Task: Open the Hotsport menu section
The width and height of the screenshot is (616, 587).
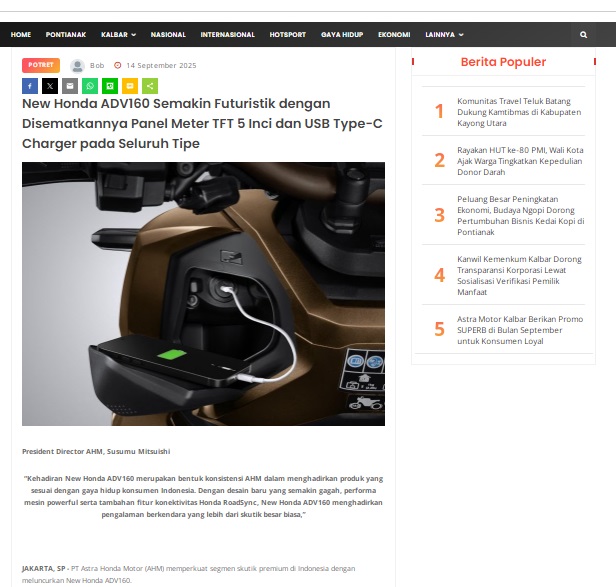Action: (288, 35)
